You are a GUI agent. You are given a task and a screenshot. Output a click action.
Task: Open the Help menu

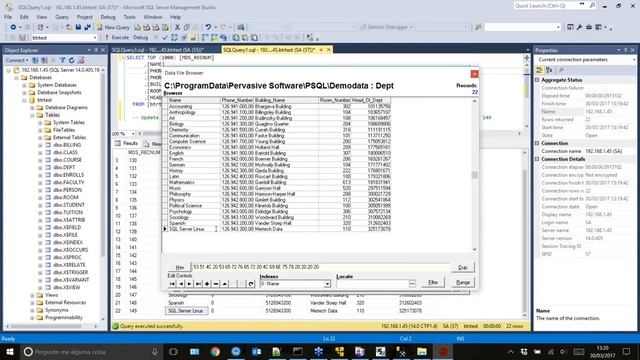pyautogui.click(x=176, y=17)
